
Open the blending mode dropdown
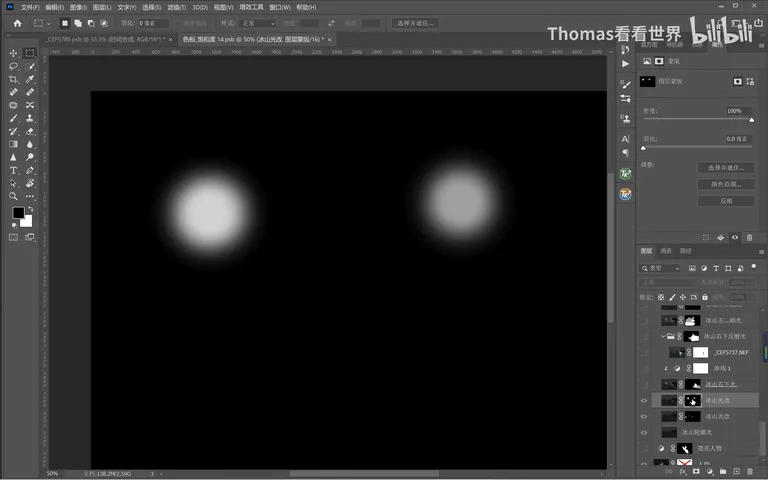click(667, 283)
